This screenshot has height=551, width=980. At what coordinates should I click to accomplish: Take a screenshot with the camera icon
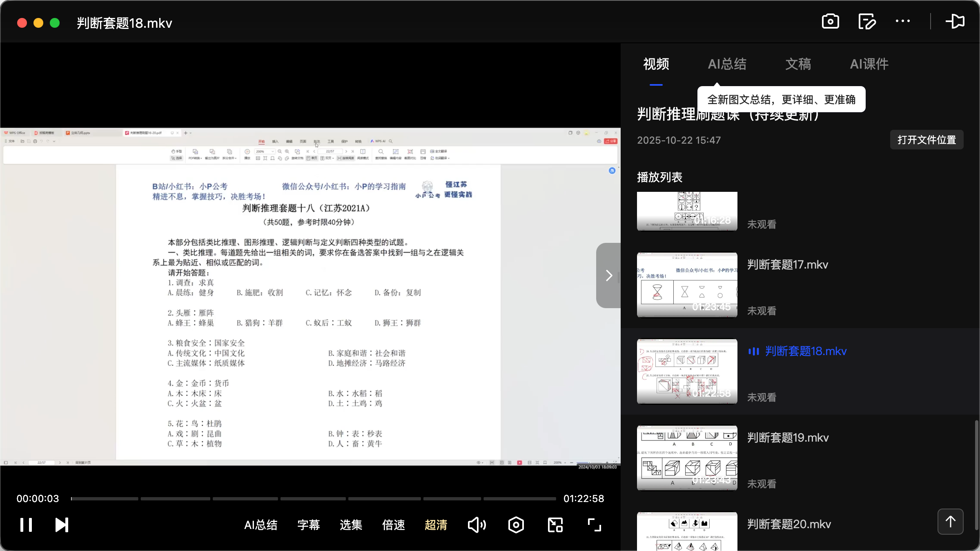coord(831,21)
